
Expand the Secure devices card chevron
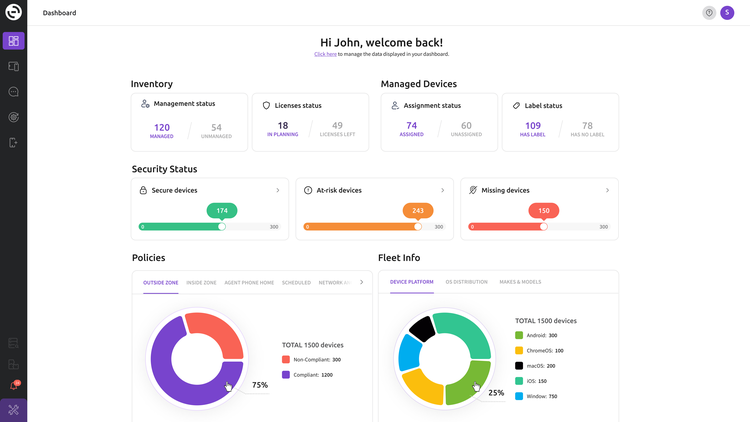pyautogui.click(x=277, y=190)
